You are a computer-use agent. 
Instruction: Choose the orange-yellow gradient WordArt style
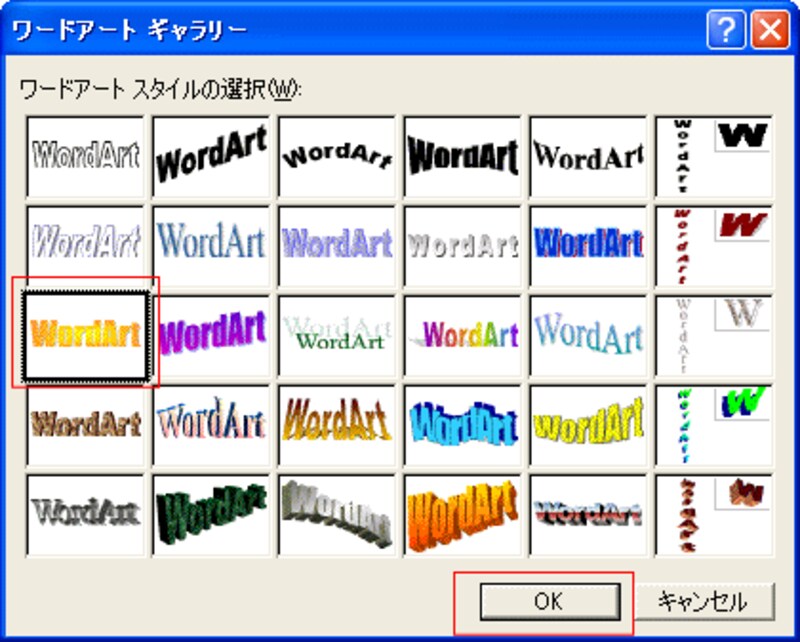tap(85, 336)
